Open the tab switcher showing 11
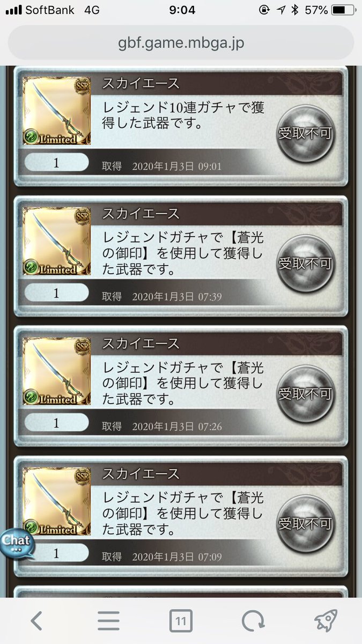The width and height of the screenshot is (362, 644). point(181,621)
